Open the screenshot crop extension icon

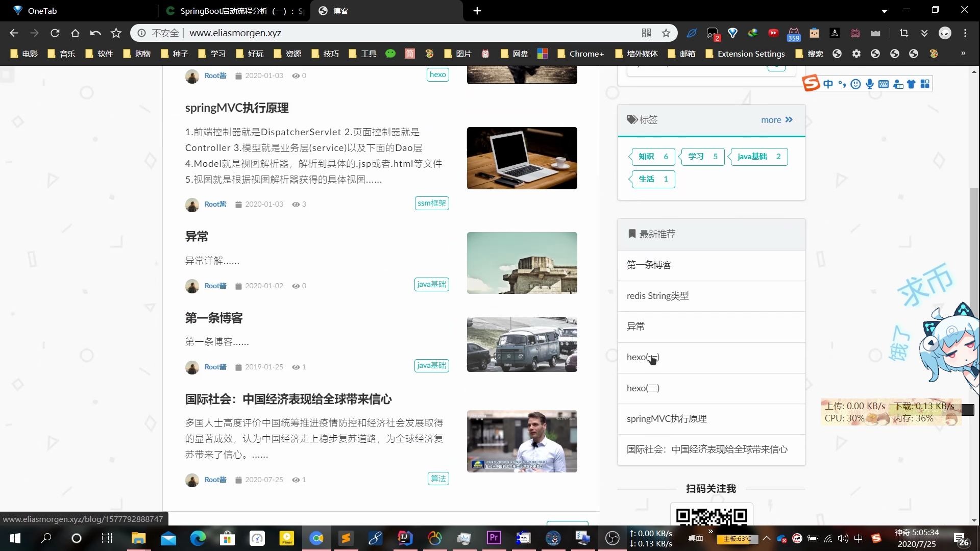[904, 33]
